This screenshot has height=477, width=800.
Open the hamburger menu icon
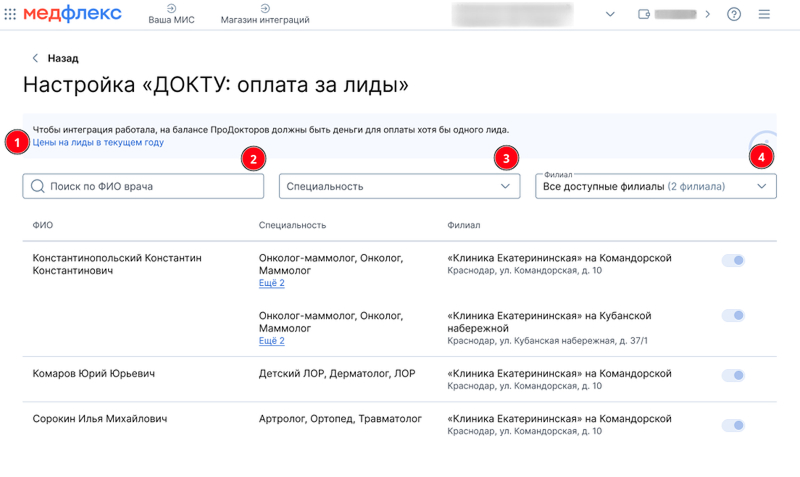point(764,14)
